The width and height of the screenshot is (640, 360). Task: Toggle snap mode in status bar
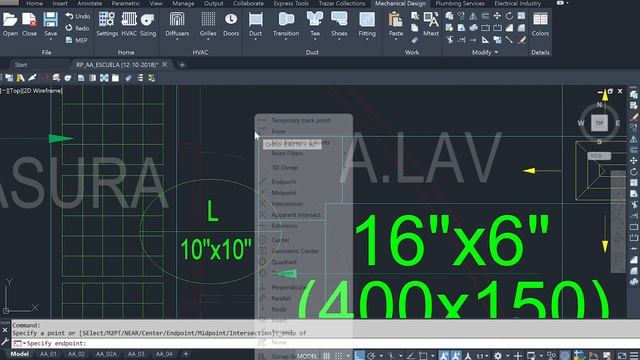click(x=339, y=356)
